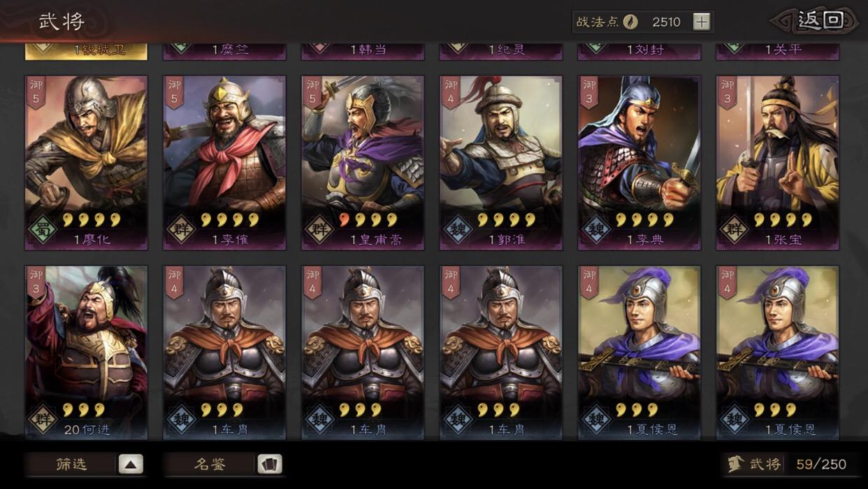Click the 武将 count horse icon
The image size is (868, 489).
click(x=735, y=464)
